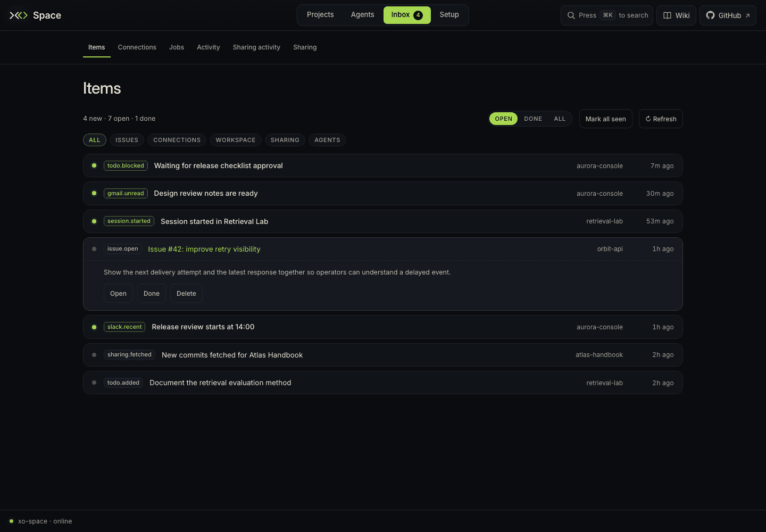Expand the 'Session started in Retrieval Lab' item
The height and width of the screenshot is (532, 766).
click(x=383, y=221)
